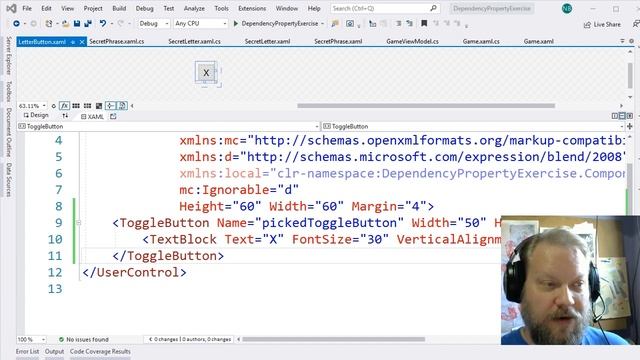The image size is (640, 360).
Task: Click the horizontal split view icon
Action: coord(622,116)
